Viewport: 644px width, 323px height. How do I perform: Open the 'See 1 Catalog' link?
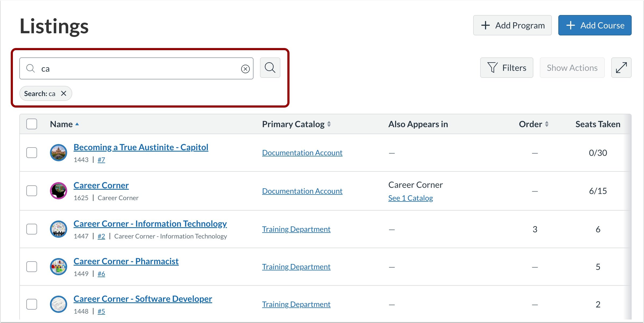410,198
